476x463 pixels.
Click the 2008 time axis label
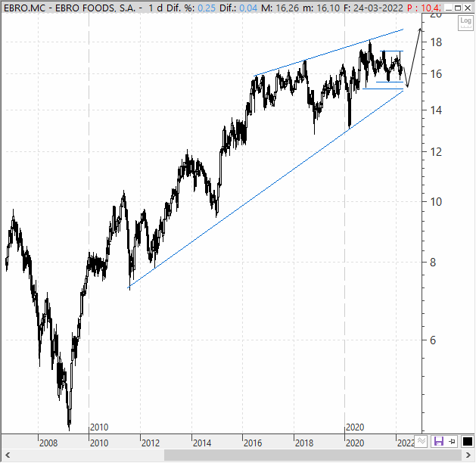(48, 443)
